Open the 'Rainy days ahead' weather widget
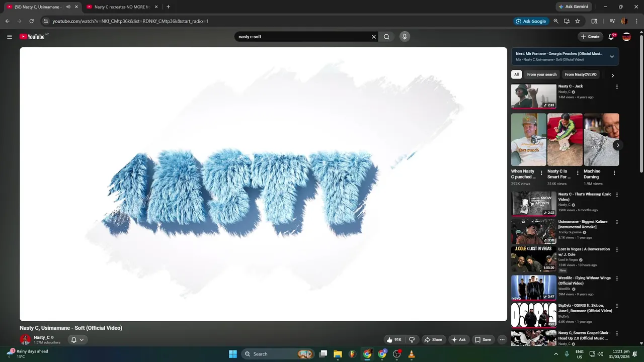The image size is (644, 362). [28, 354]
